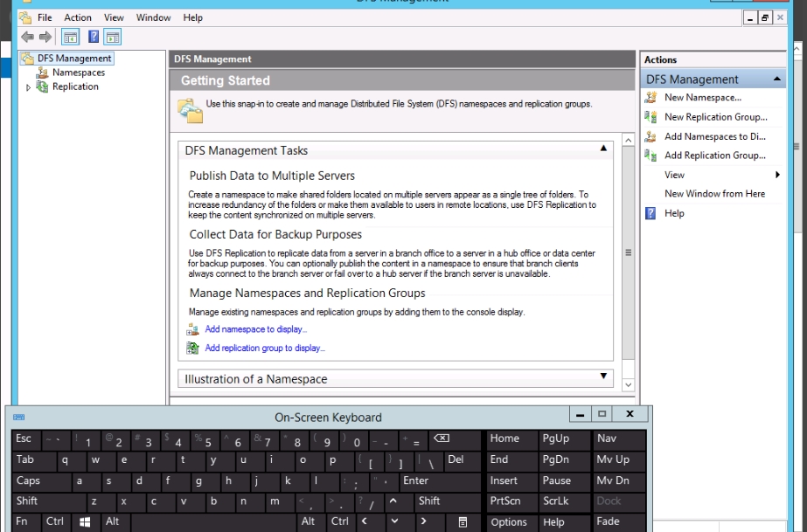This screenshot has height=532, width=807.
Task: Click Add Replication Group action icon
Action: coord(650,155)
